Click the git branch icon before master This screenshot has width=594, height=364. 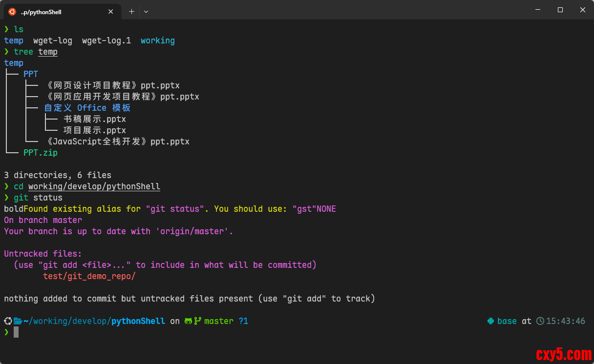point(198,321)
